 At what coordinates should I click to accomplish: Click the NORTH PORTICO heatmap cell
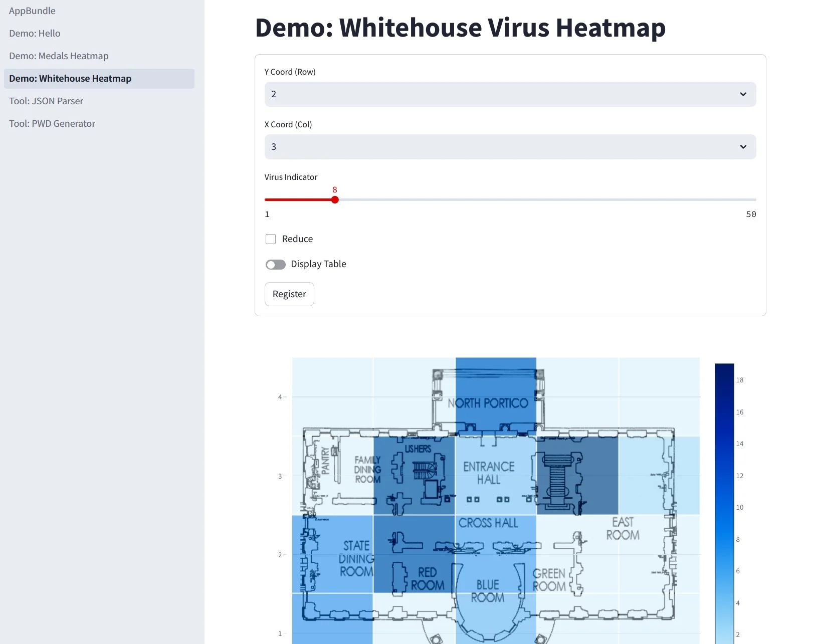click(496, 396)
